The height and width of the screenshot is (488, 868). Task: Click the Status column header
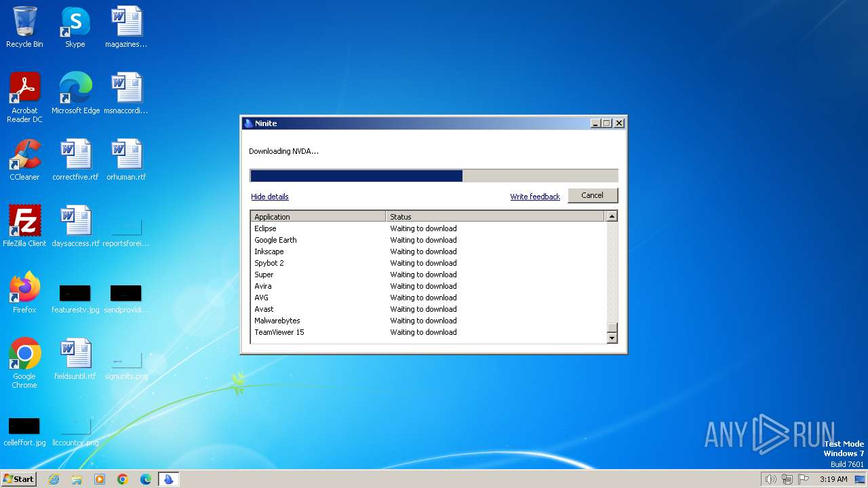click(x=495, y=217)
